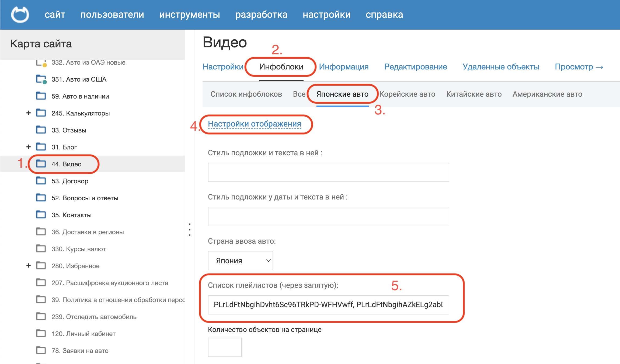Select 36. Доставка в регионы in tree
Viewport: 620px width, 364px height.
coord(88,232)
